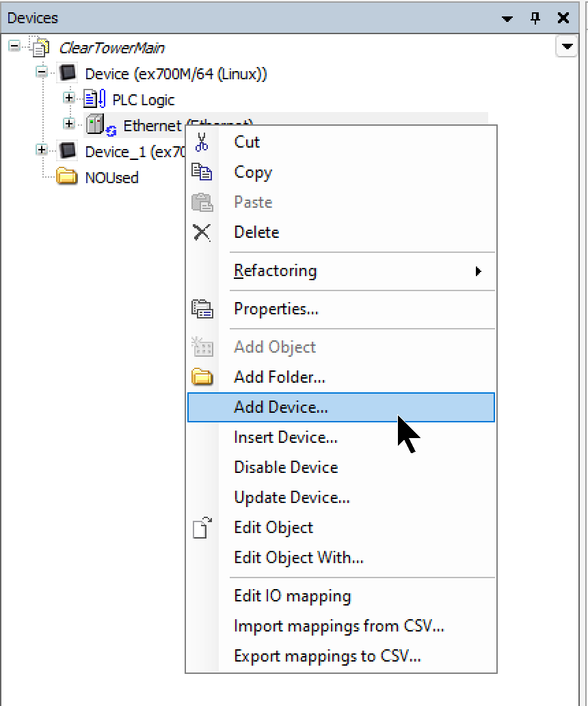Select Disable Device option
Viewport: 588px width, 706px height.
coord(286,467)
